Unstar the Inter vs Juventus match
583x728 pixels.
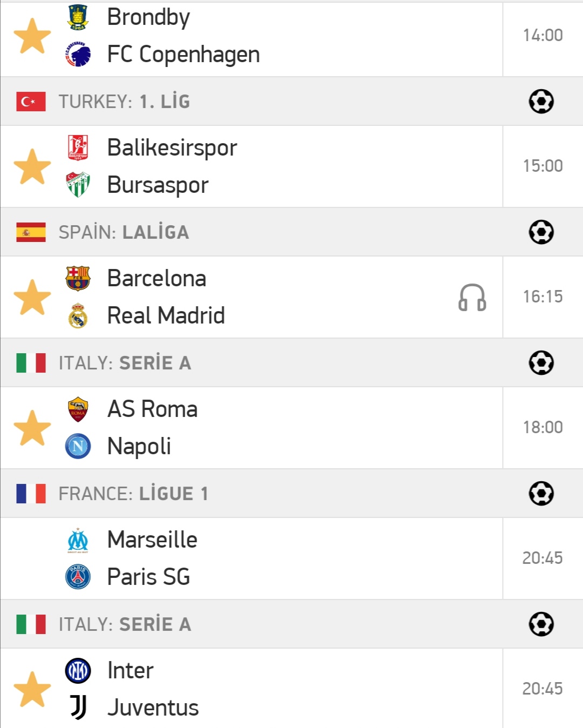[32, 689]
